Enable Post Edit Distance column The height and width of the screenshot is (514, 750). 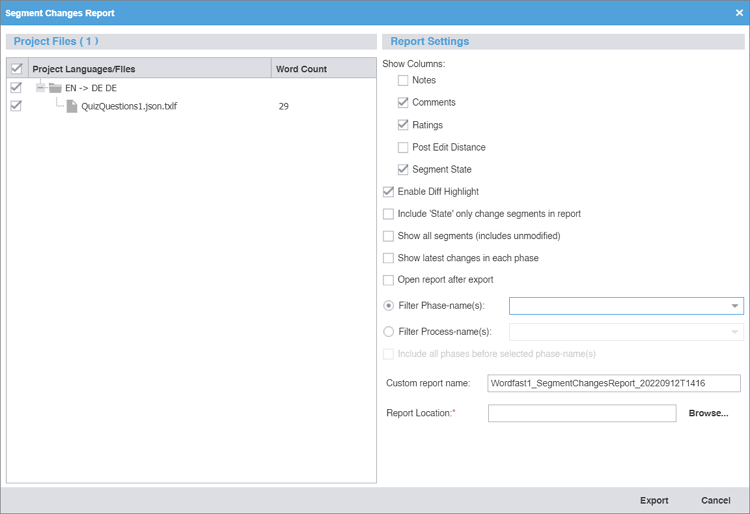(403, 147)
